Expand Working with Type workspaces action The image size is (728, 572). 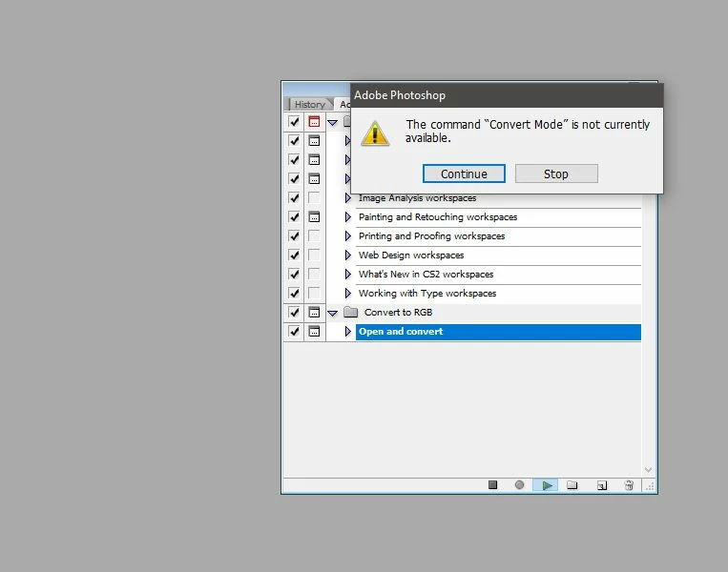[x=347, y=293]
